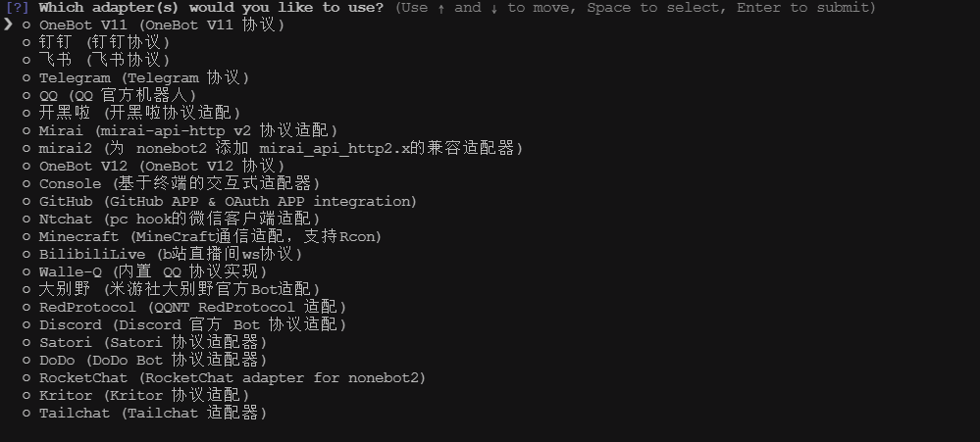
Task: Select the Walle-Q adapter option
Action: [144, 271]
